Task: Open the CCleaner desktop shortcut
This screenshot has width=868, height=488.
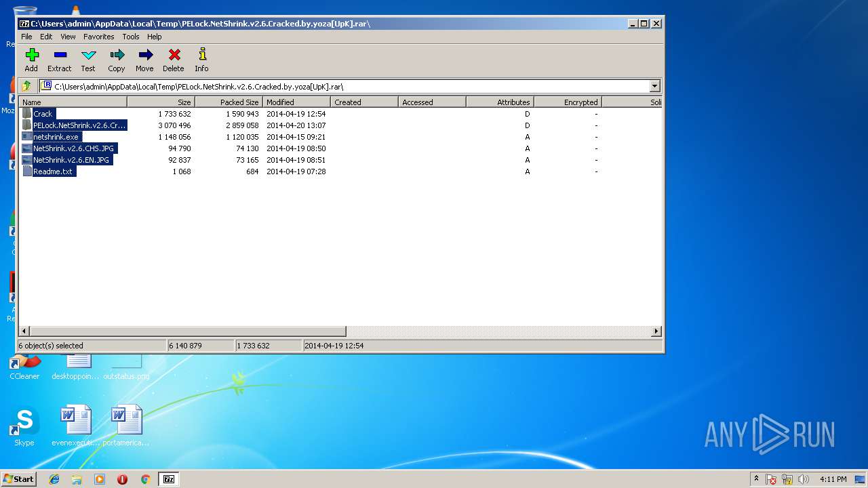Action: tap(24, 366)
